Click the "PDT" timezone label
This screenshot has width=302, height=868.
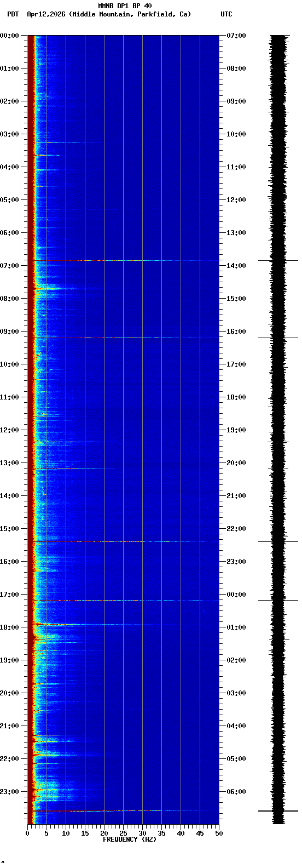click(x=13, y=14)
